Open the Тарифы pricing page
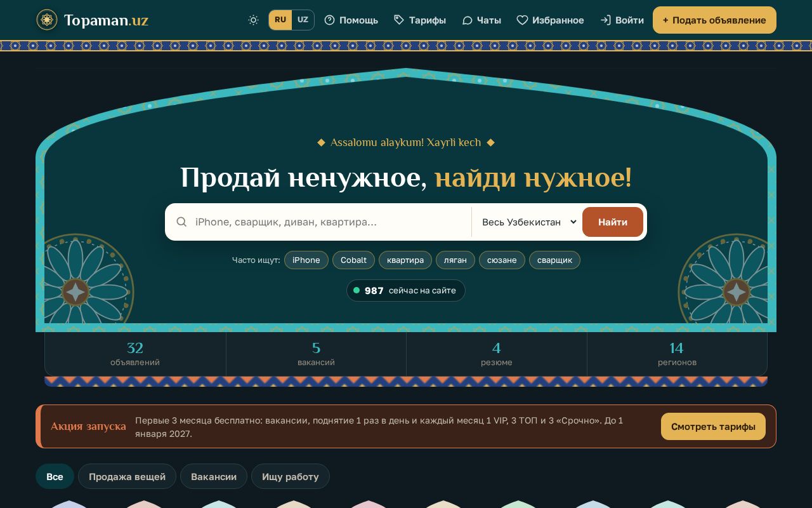The width and height of the screenshot is (812, 508). (419, 20)
